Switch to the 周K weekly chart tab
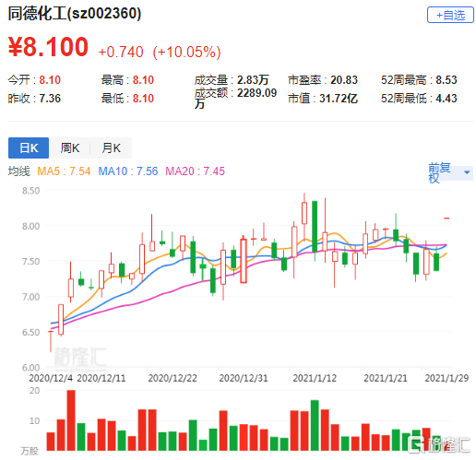The width and height of the screenshot is (476, 460). (70, 148)
